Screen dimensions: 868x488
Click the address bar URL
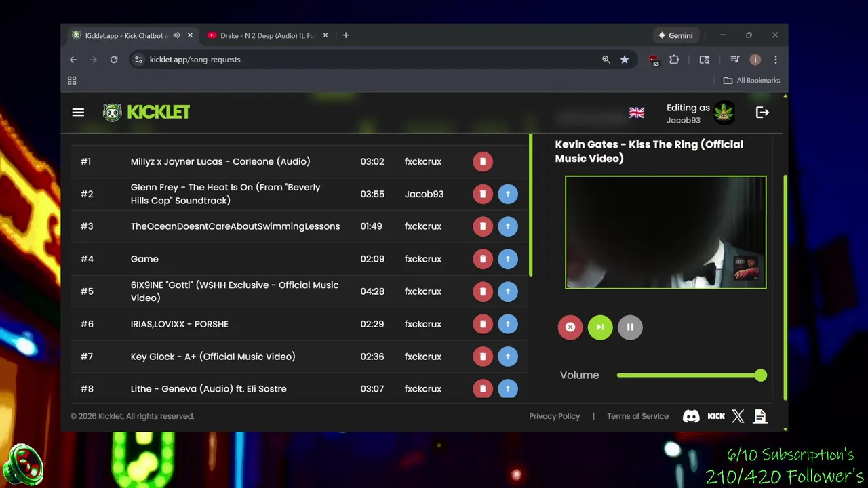(x=195, y=60)
